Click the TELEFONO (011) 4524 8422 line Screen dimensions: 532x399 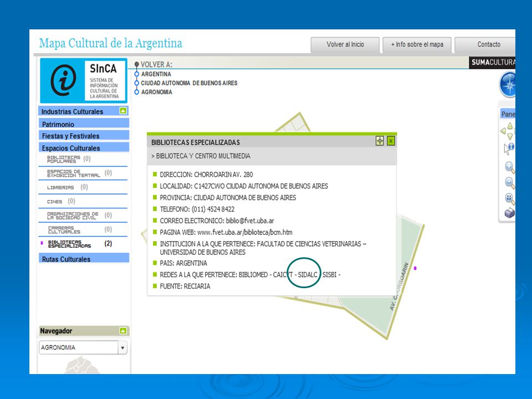(x=197, y=209)
